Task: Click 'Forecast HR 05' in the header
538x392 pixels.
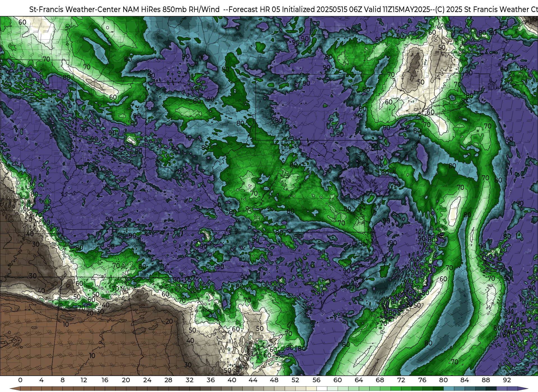Action: pos(254,10)
